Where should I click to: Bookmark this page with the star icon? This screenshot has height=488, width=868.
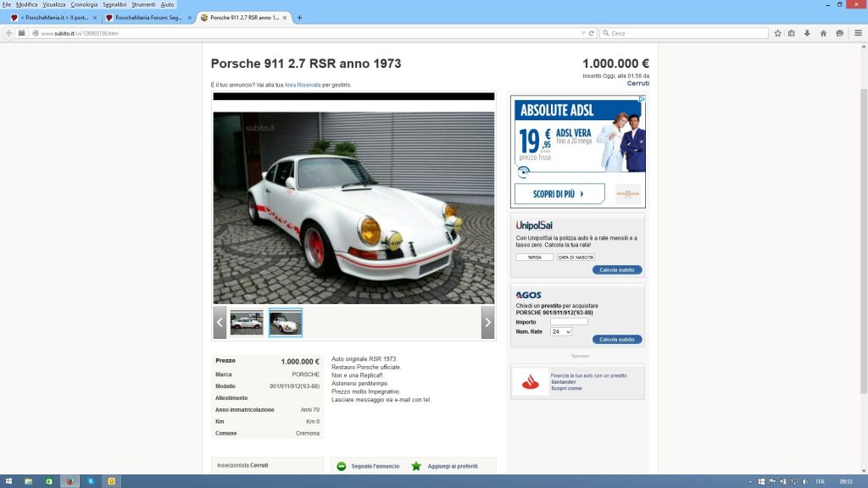[x=777, y=33]
